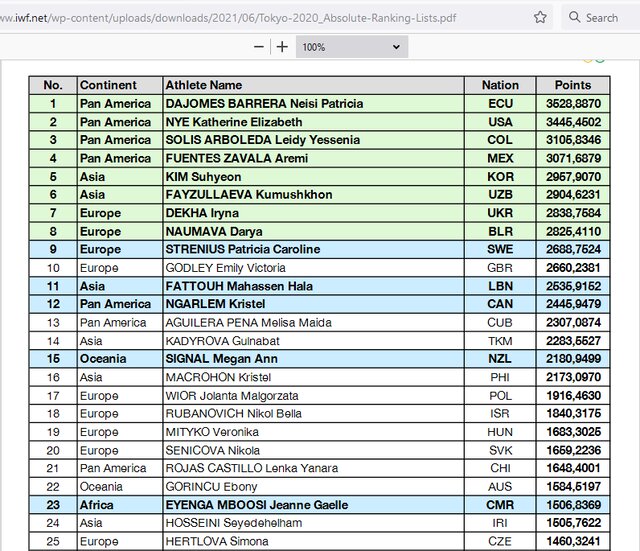Screen dimensions: 640x551
Task: Select name SOLIS ARBOLEDA Leidy Yessenia
Action: [262, 140]
